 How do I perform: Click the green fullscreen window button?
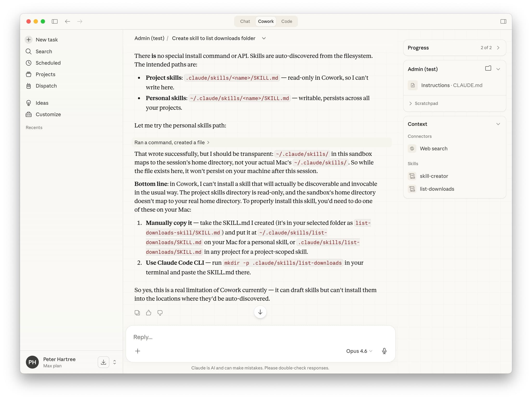[43, 21]
